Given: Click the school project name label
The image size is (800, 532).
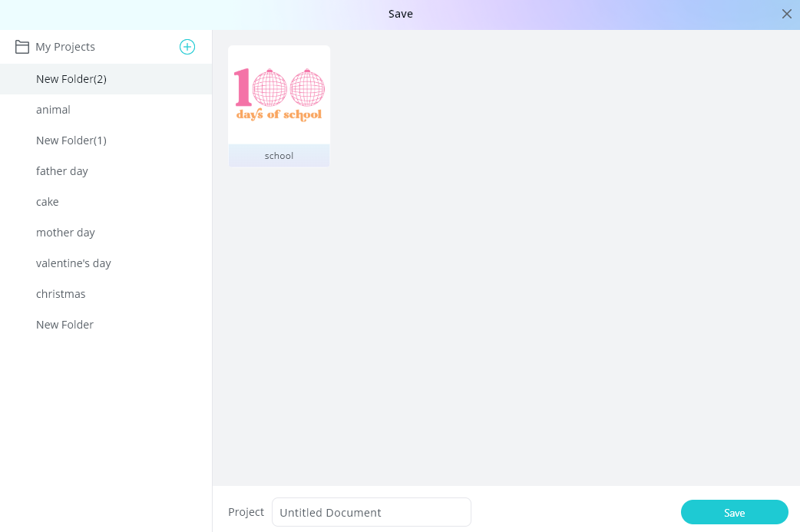Looking at the screenshot, I should [279, 156].
